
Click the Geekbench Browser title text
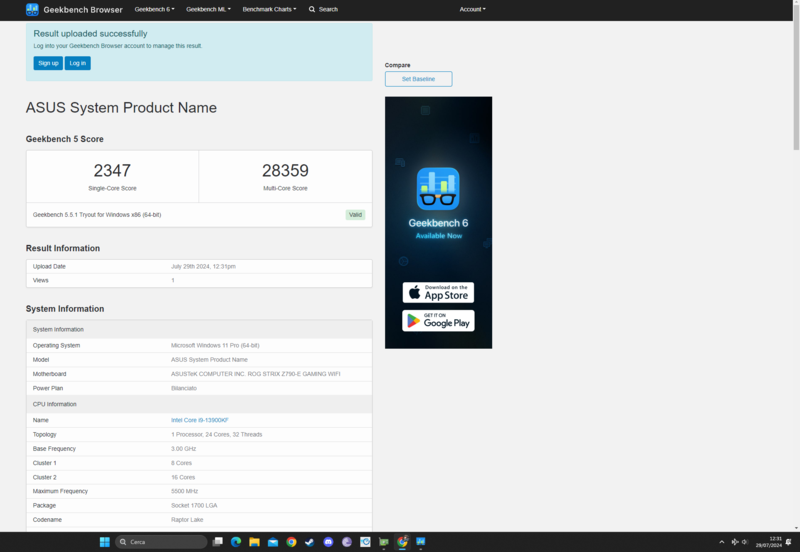point(83,10)
